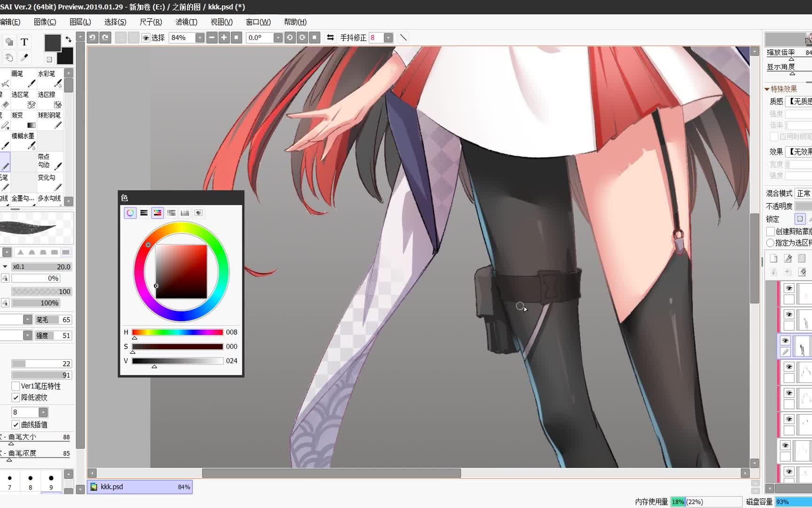The width and height of the screenshot is (812, 508).
Task: Show the RGB sliders in the color panel
Action: pos(144,213)
